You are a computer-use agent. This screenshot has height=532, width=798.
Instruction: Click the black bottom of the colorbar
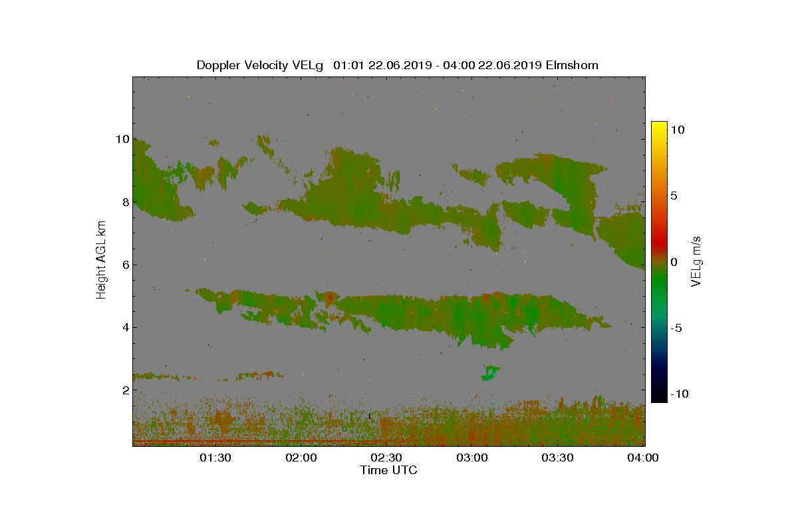(659, 398)
